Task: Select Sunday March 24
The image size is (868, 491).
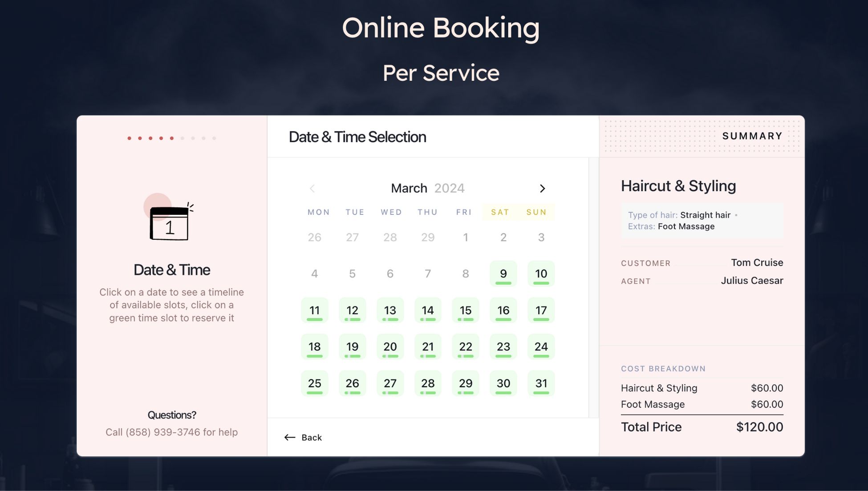Action: point(541,346)
